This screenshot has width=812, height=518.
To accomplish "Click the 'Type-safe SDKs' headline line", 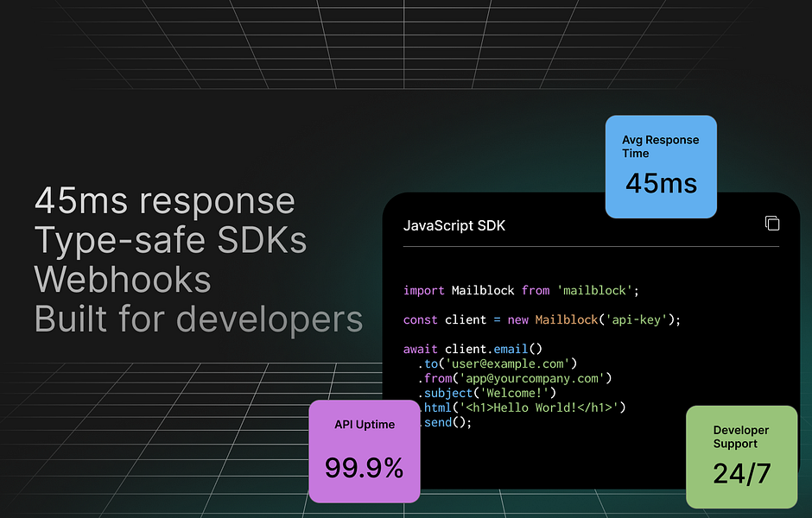I will point(170,241).
